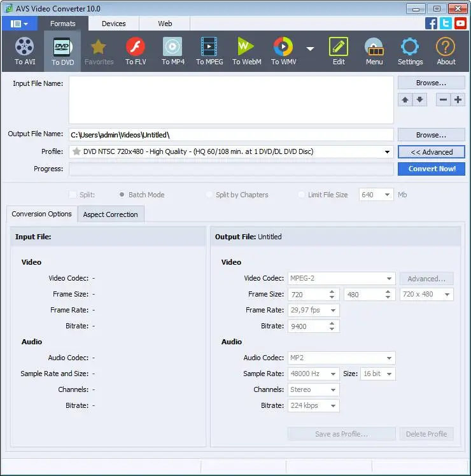Select the To WMV format icon
Screen dimensions: 471x476
pos(283,51)
